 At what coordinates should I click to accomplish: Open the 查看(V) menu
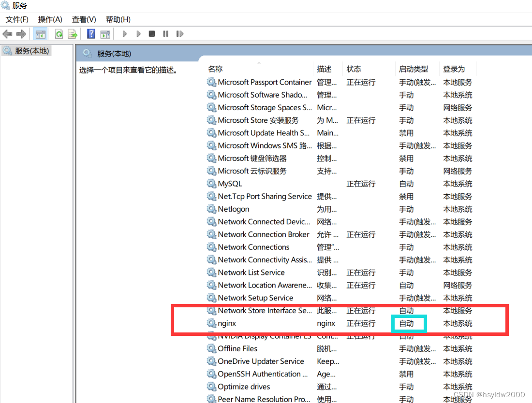coord(83,19)
